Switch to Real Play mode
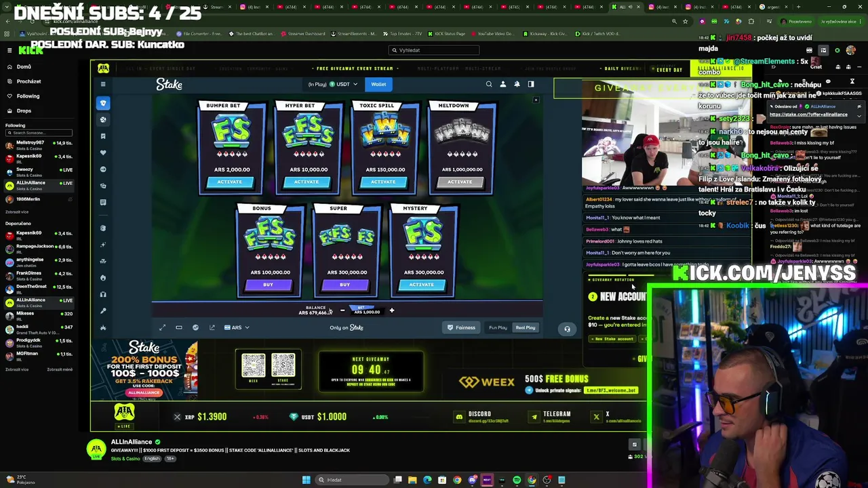 pyautogui.click(x=526, y=327)
